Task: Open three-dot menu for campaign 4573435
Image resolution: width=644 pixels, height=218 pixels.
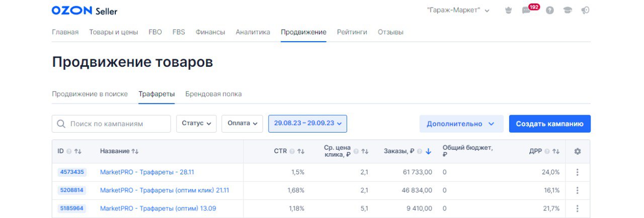Action: tap(577, 172)
